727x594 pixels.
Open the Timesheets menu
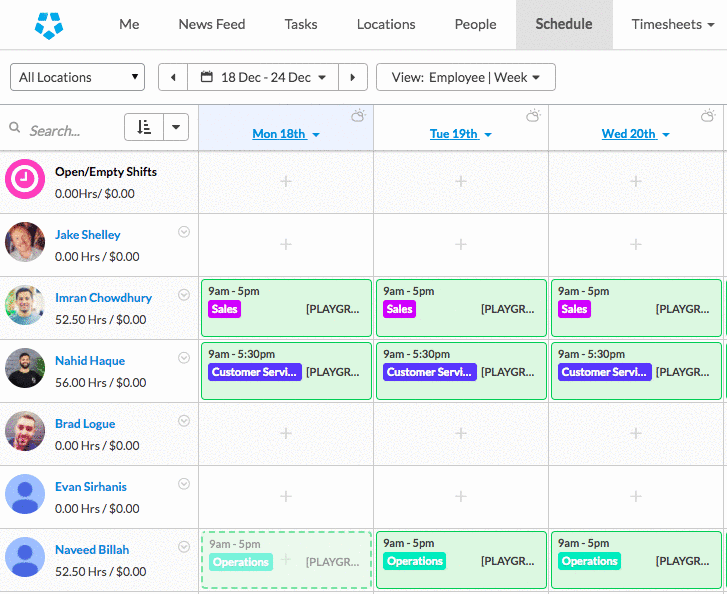point(672,24)
